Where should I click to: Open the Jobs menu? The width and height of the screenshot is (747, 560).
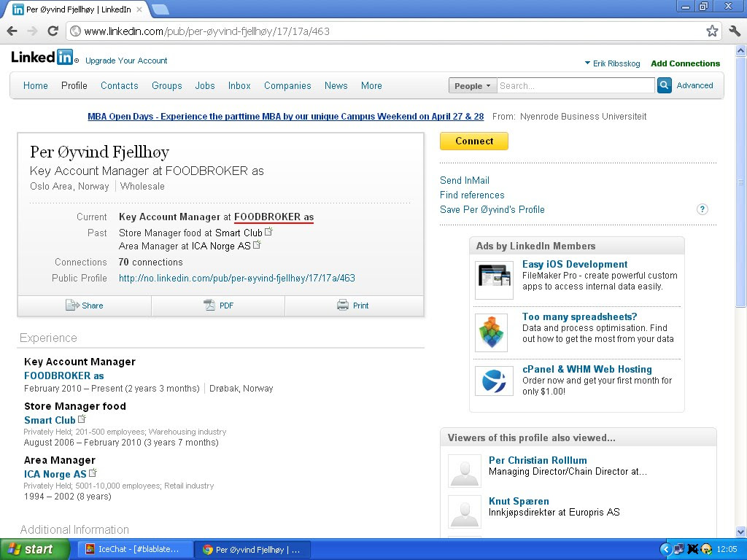(x=205, y=86)
